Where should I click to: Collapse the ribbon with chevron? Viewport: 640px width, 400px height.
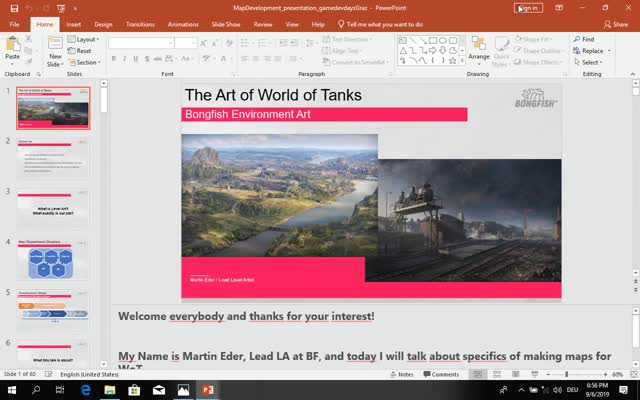[x=633, y=74]
